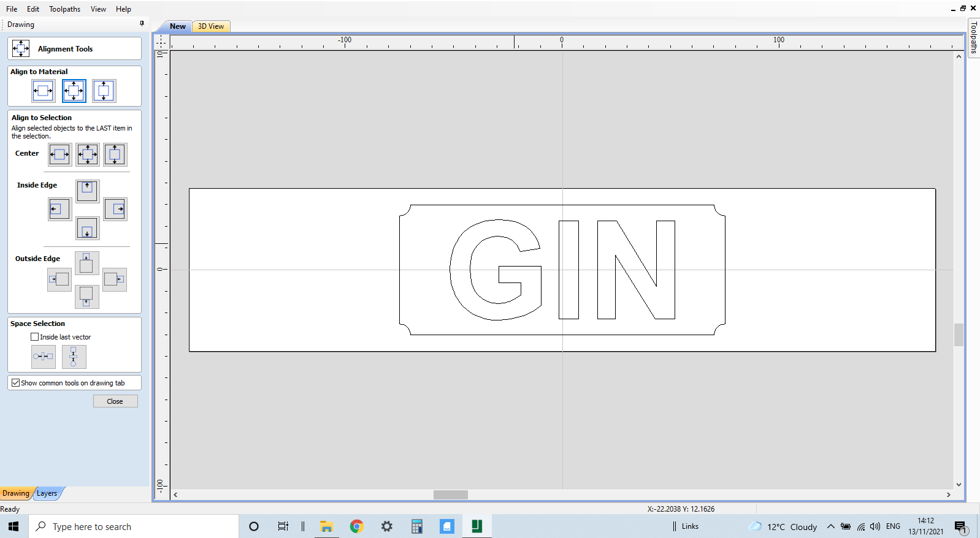The width and height of the screenshot is (980, 538).
Task: Open the Toolpaths side panel tab
Action: 974,38
